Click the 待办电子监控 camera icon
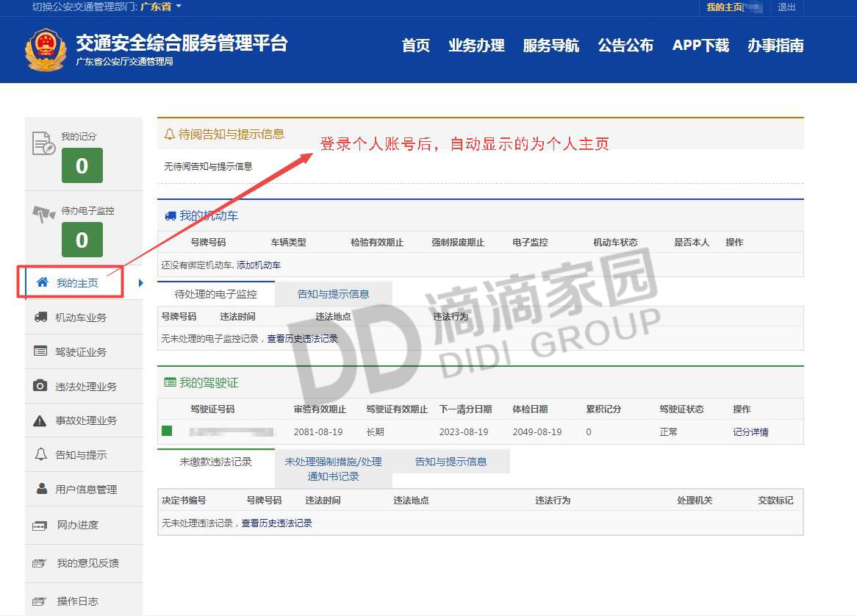 click(x=43, y=214)
